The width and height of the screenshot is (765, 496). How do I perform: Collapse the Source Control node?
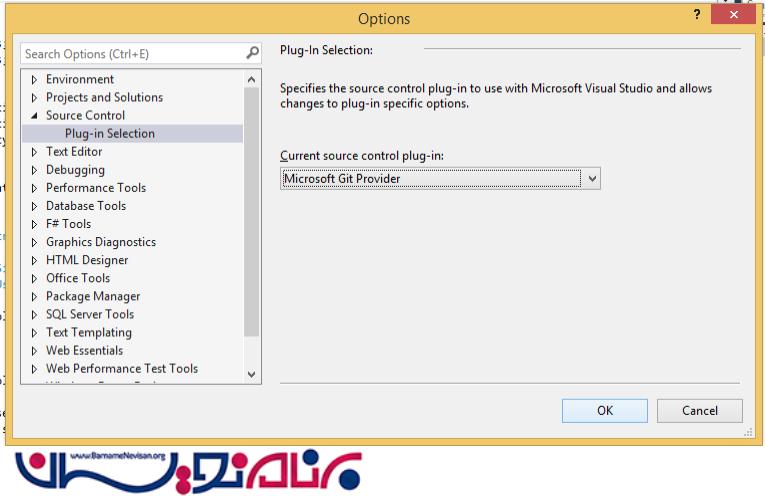pyautogui.click(x=34, y=116)
